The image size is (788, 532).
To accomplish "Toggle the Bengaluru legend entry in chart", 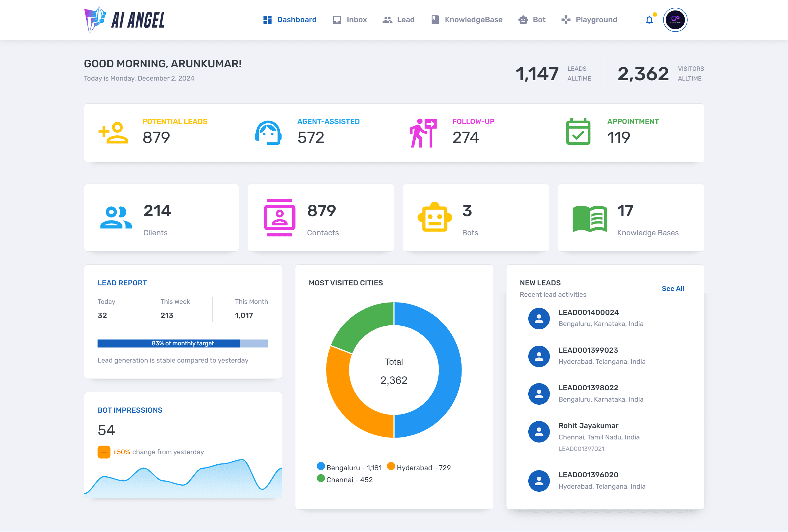I will coord(349,468).
